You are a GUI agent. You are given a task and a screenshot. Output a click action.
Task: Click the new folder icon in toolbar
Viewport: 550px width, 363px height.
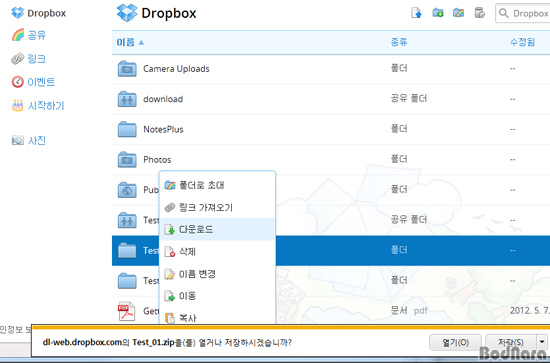(437, 13)
